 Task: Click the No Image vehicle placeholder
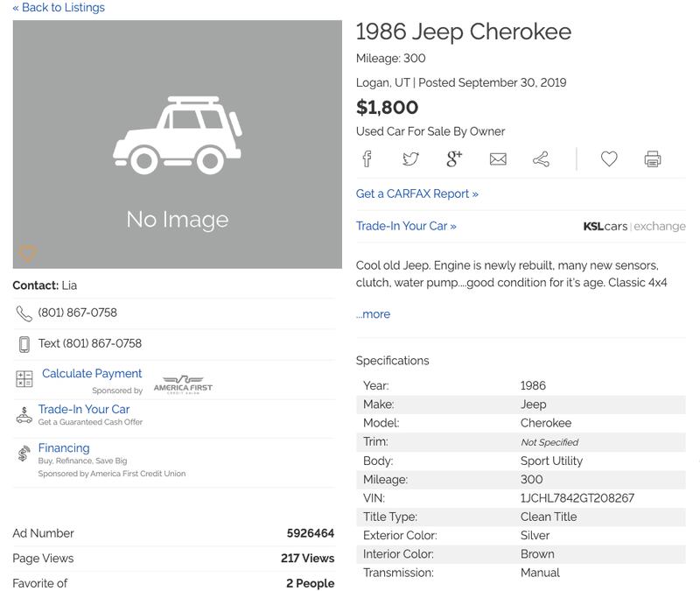click(x=178, y=144)
